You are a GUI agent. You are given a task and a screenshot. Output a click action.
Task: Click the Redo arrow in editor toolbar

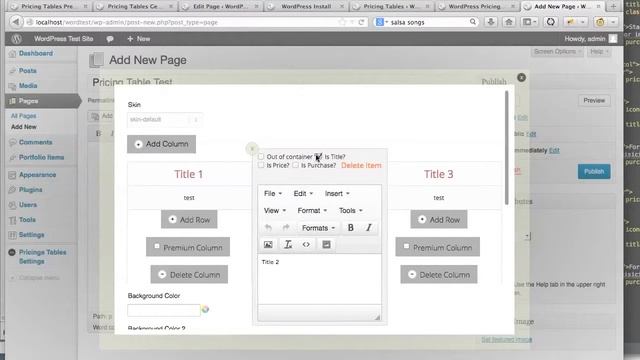(286, 228)
